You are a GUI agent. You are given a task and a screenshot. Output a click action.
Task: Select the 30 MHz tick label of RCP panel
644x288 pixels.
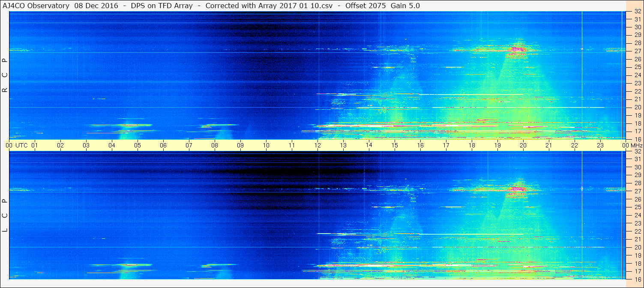(638, 27)
